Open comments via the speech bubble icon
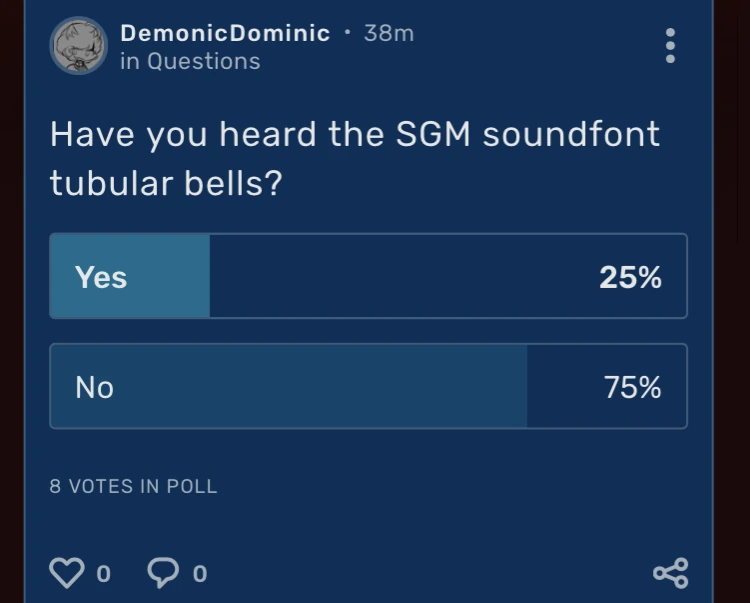The width and height of the screenshot is (750, 603). [163, 572]
